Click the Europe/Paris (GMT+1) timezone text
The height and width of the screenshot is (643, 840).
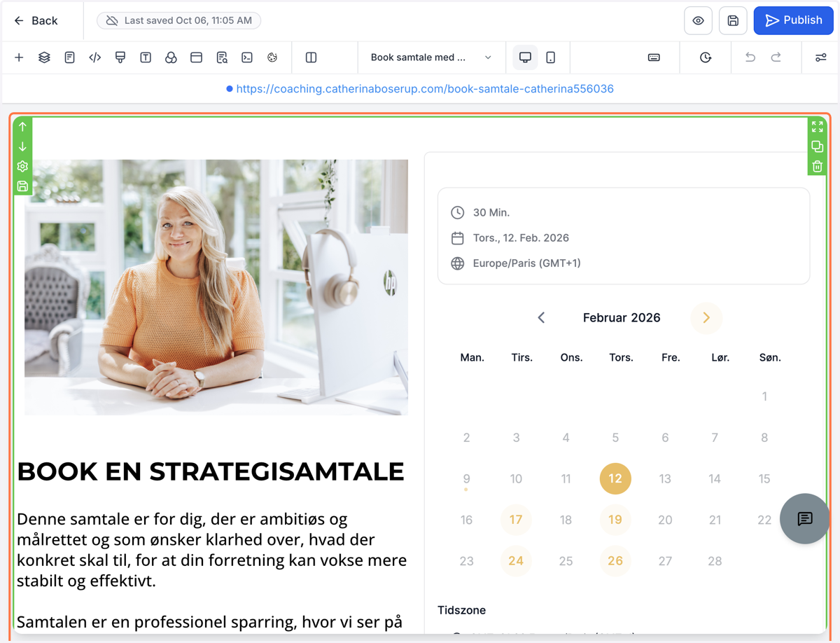click(527, 263)
